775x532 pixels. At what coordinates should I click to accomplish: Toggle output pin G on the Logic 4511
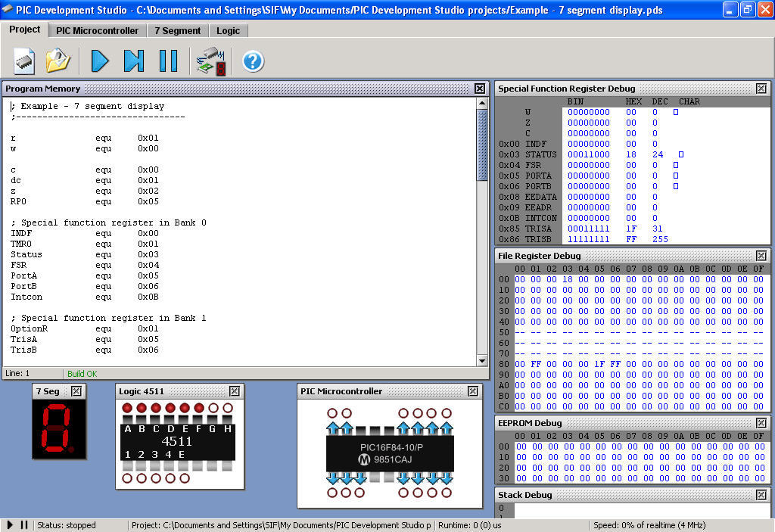coord(213,408)
